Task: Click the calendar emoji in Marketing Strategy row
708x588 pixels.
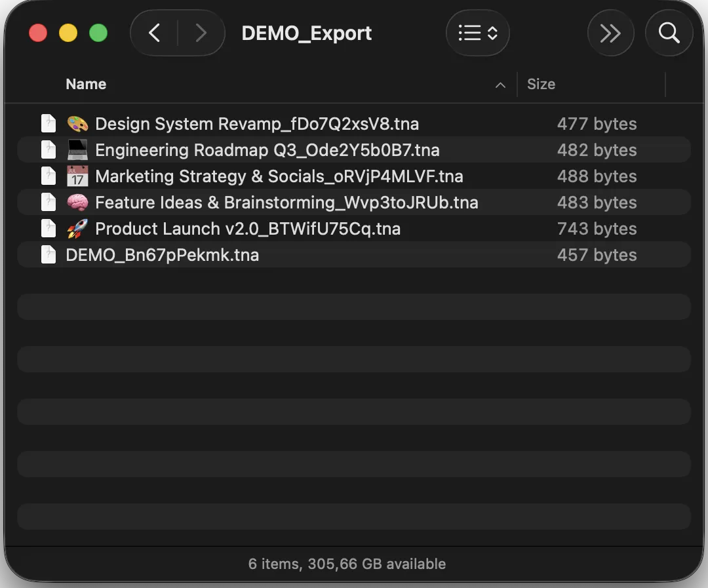Action: click(77, 176)
